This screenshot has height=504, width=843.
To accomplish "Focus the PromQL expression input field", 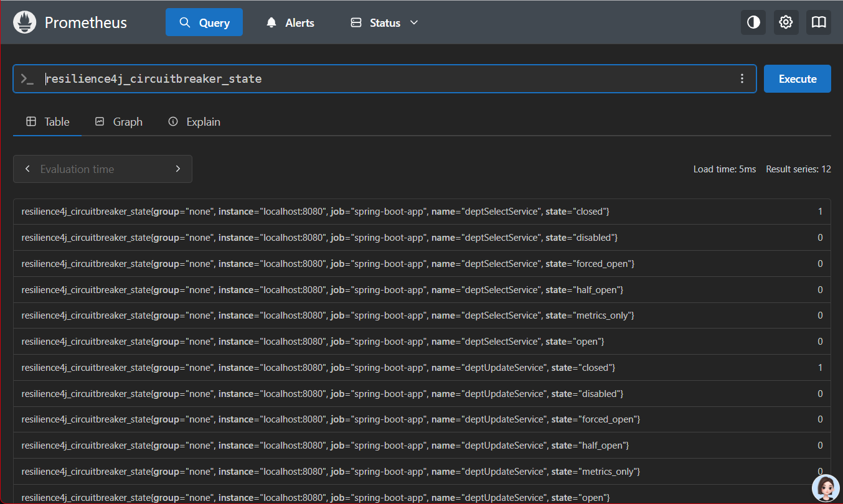I will pos(386,78).
